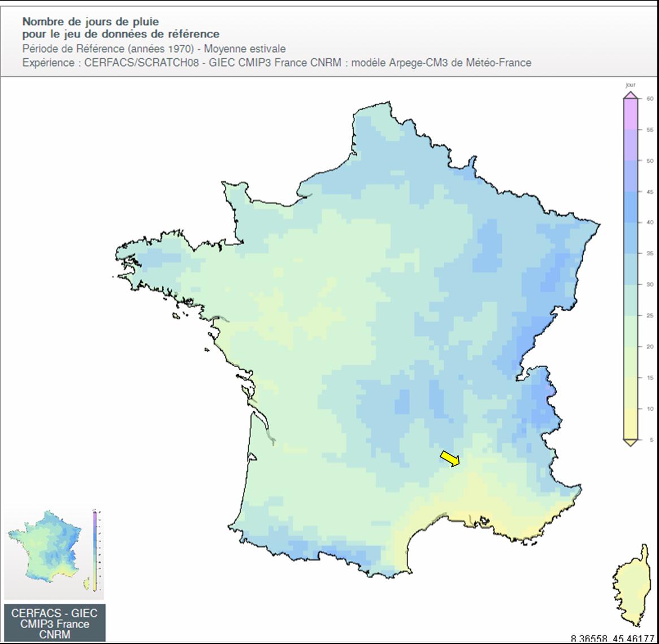Click the coordinates readout at bottom right
This screenshot has width=659, height=644.
pos(612,639)
